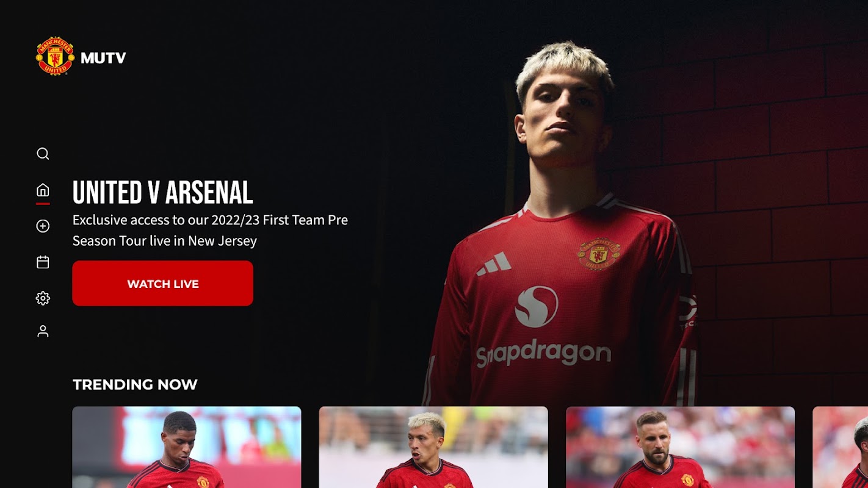Click the Adidas logo on the jersey

pos(493,264)
